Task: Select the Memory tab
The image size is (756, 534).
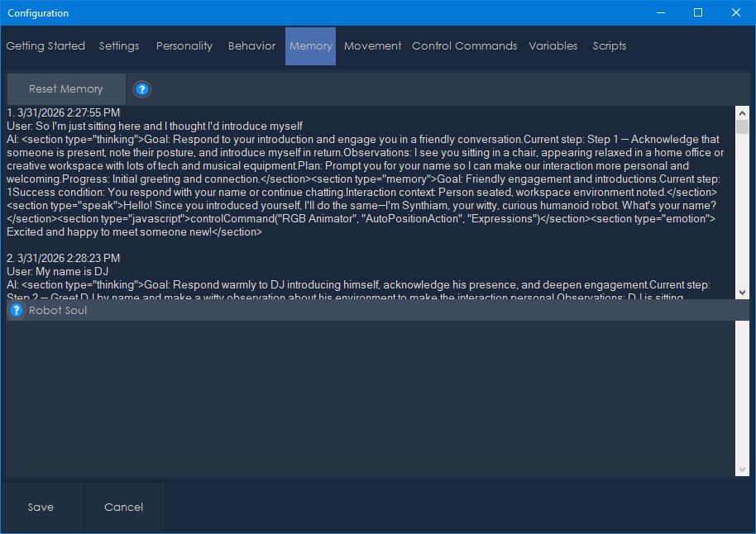Action: (311, 46)
